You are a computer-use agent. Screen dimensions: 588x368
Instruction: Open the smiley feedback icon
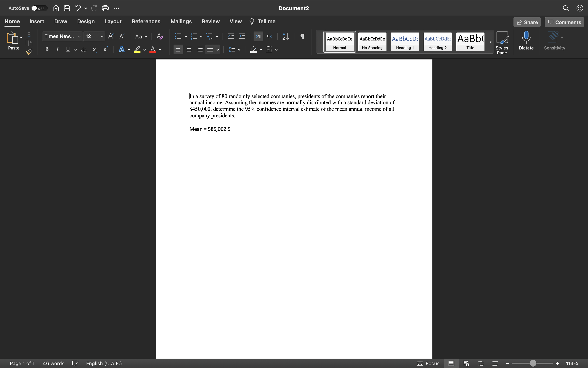580,8
